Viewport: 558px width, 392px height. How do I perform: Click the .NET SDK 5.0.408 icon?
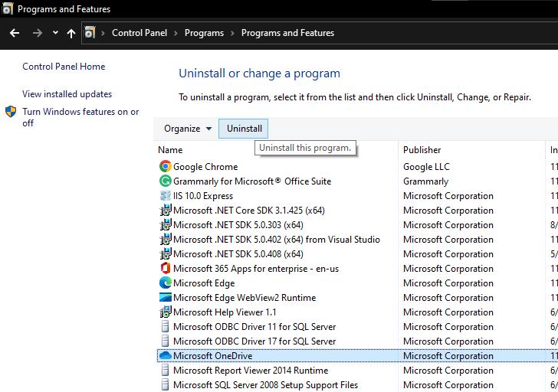[x=165, y=254]
